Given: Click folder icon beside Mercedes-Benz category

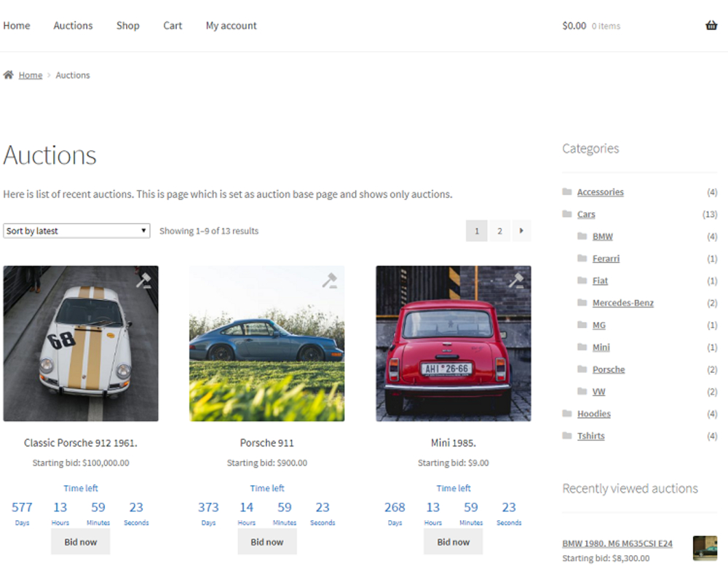Looking at the screenshot, I should [x=582, y=302].
